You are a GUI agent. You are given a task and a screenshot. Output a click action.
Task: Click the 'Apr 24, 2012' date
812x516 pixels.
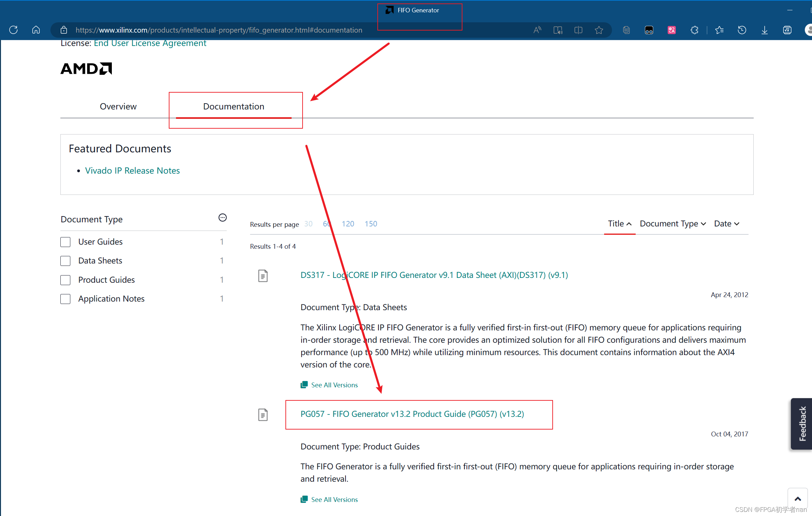click(x=729, y=295)
